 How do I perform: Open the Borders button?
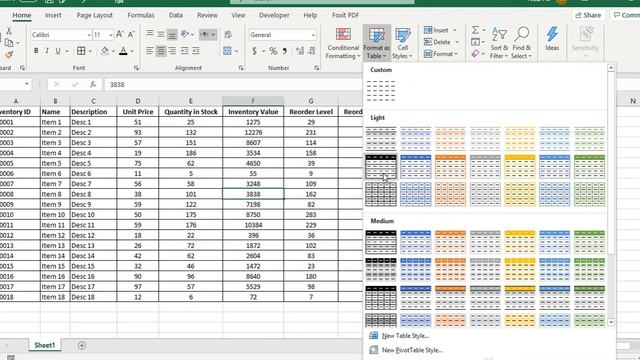tap(81, 51)
